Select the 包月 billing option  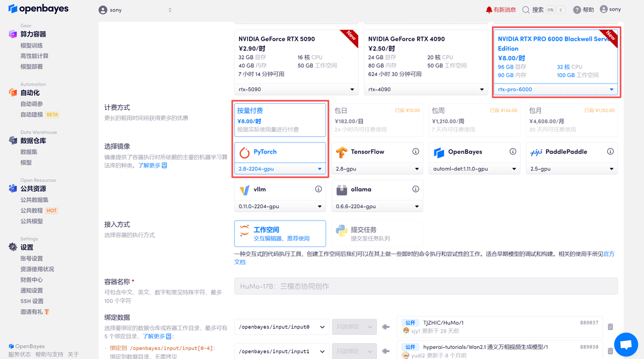tap(572, 120)
